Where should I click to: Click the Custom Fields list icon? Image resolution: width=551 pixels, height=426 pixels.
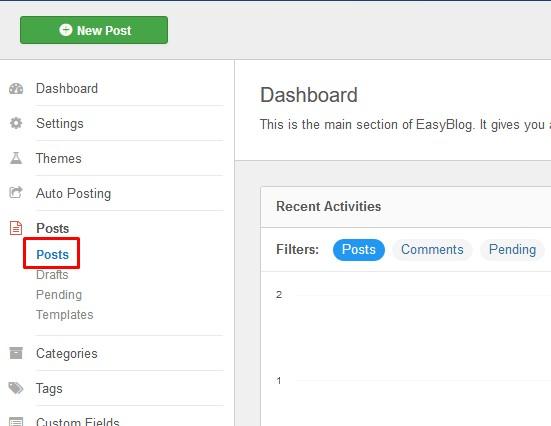pyautogui.click(x=16, y=421)
